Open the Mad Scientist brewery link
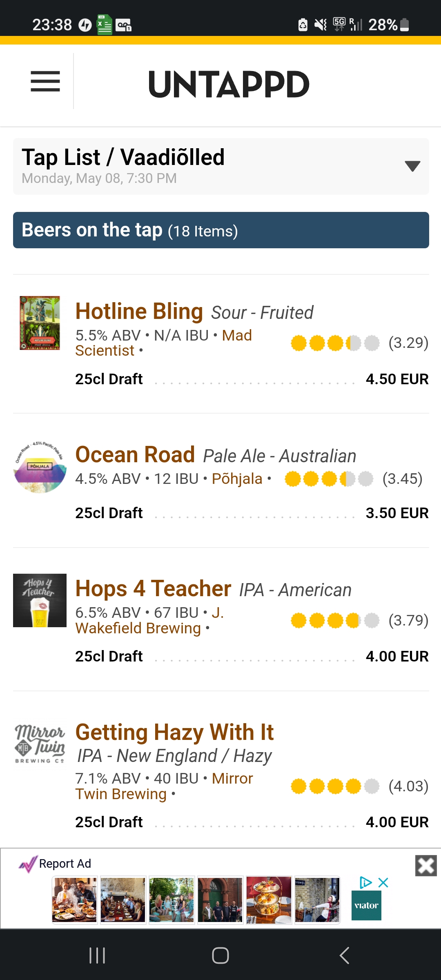Viewport: 441px width, 980px height. pyautogui.click(x=163, y=343)
